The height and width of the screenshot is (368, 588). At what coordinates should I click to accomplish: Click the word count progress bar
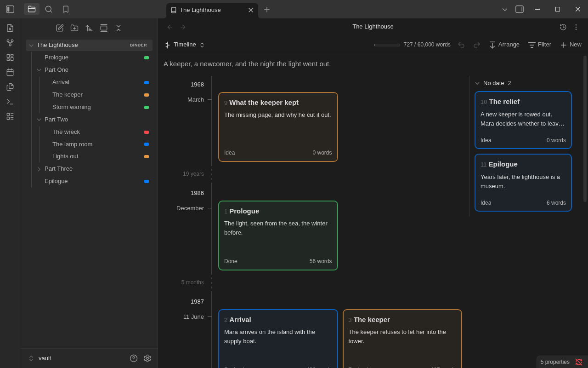pos(387,45)
